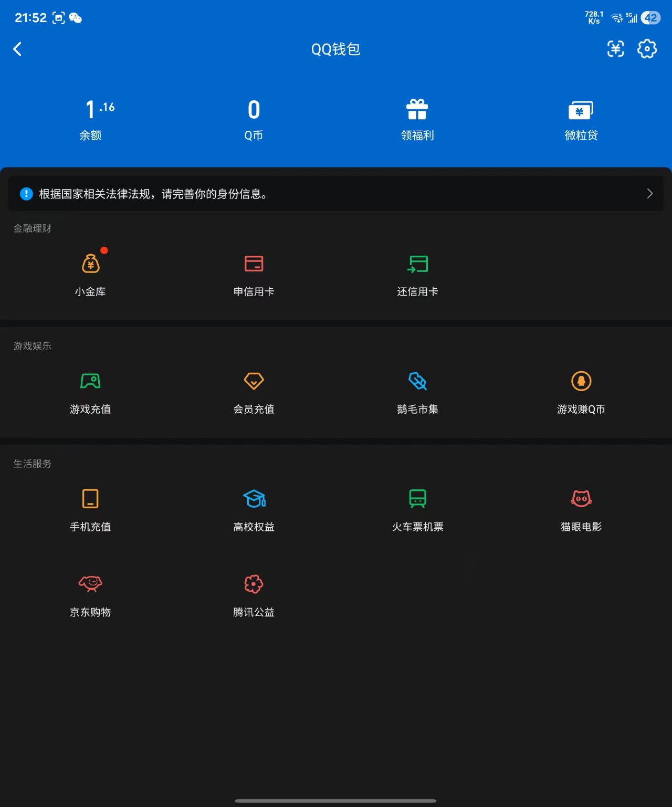Screen dimensions: 672x807
Task: Open 会员充值 membership recharge
Action: [254, 389]
